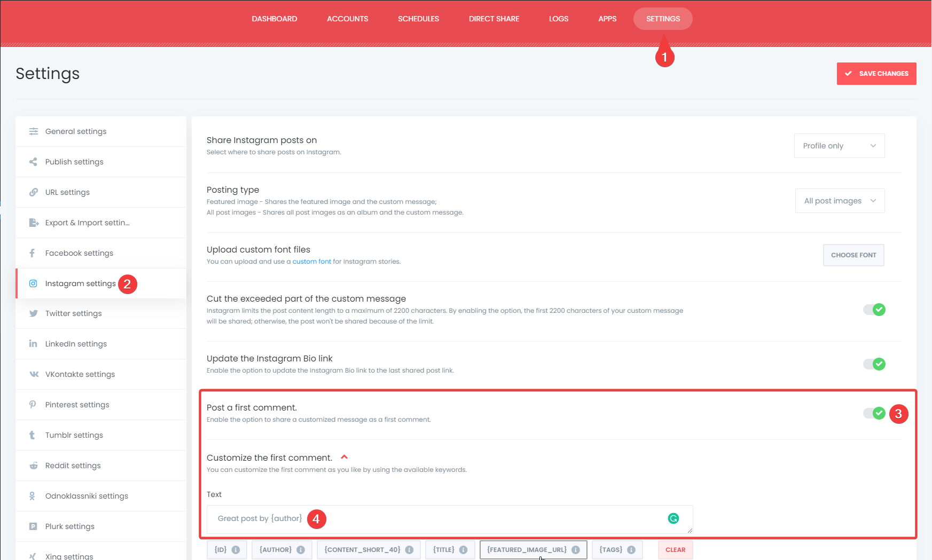The width and height of the screenshot is (932, 560).
Task: Open VKontakte settings in sidebar
Action: tap(101, 374)
